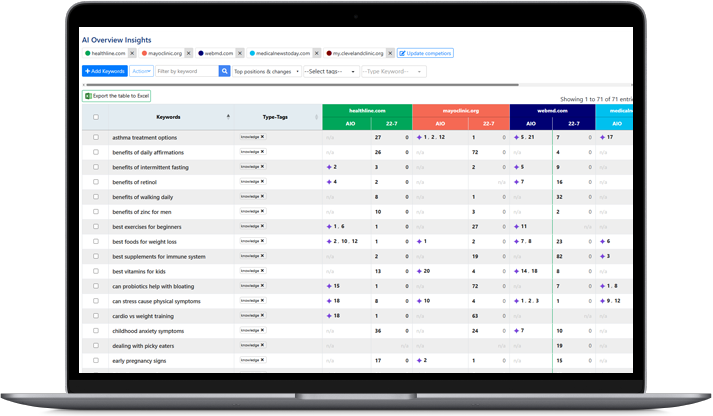Export the table to Excel
The image size is (713, 416).
pos(116,96)
